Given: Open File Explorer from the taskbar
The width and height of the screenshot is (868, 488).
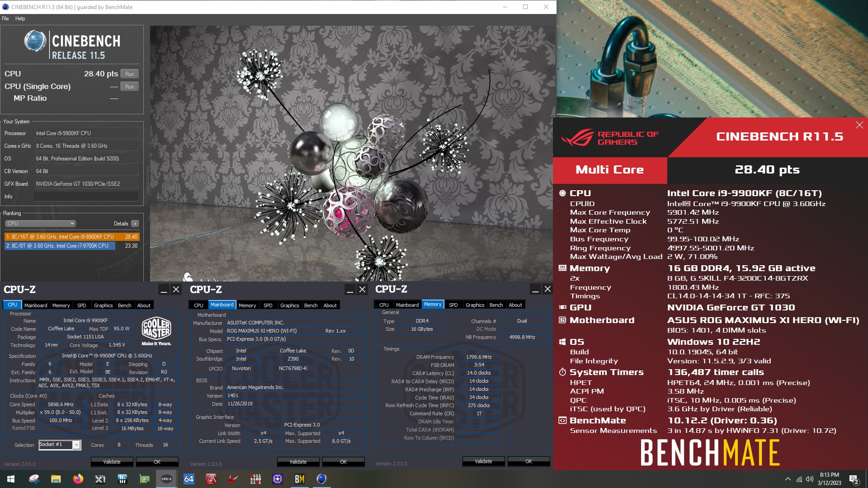Looking at the screenshot, I should (x=56, y=479).
